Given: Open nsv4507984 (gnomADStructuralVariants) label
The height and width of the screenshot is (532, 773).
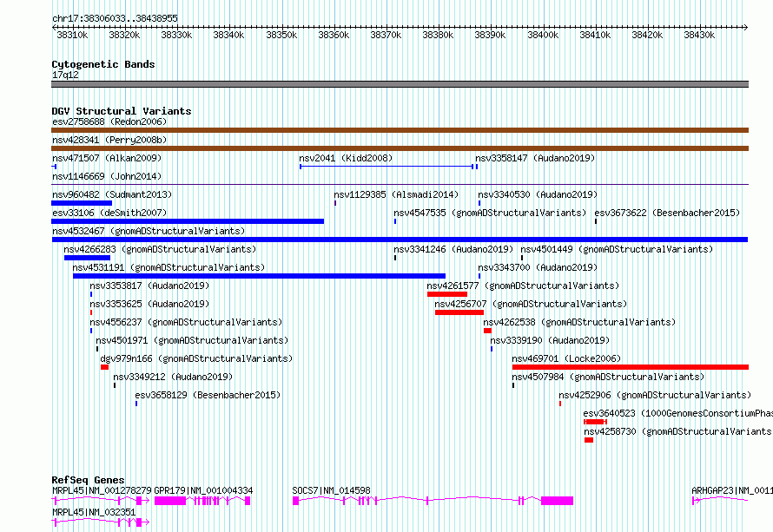Looking at the screenshot, I should (608, 377).
